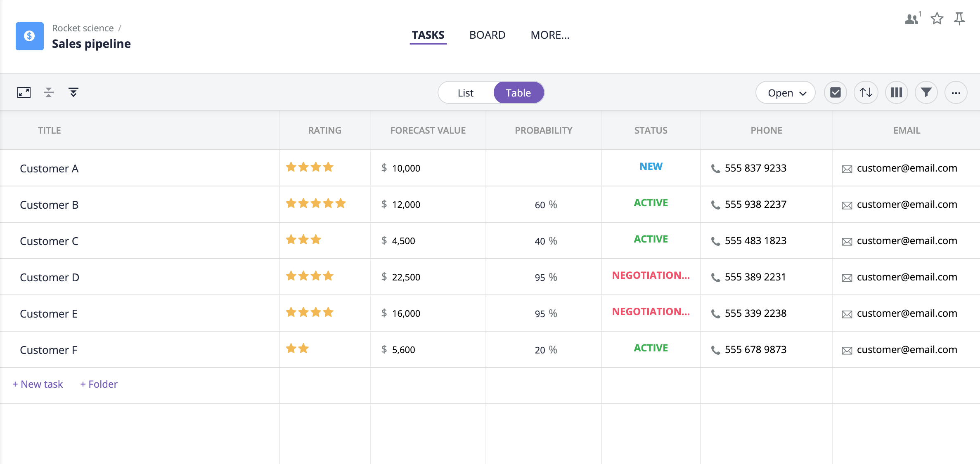Click forecast value 4,500
Screen dimensions: 980x464
[404, 241]
